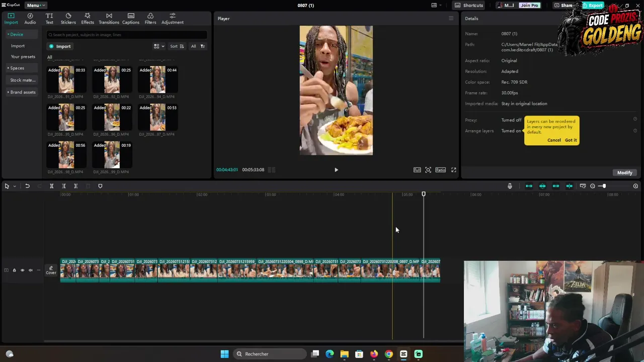Switch to the Stickers tab

coord(68,19)
